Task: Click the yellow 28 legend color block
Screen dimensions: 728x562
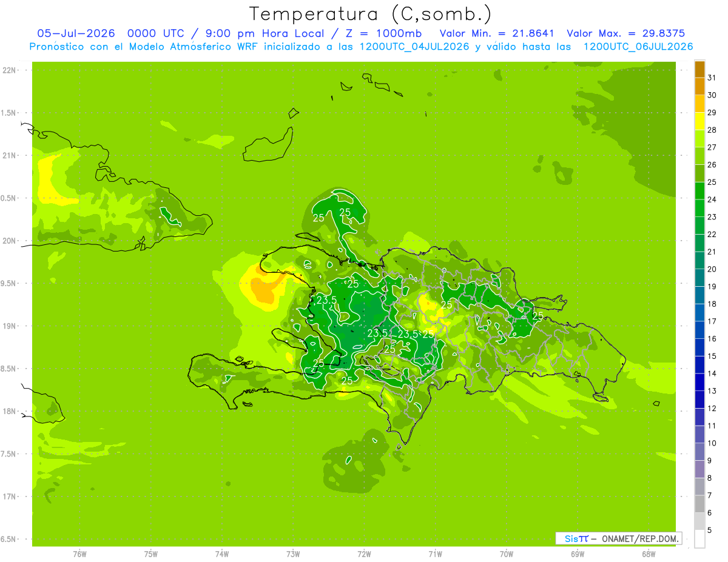Action: coord(699,121)
